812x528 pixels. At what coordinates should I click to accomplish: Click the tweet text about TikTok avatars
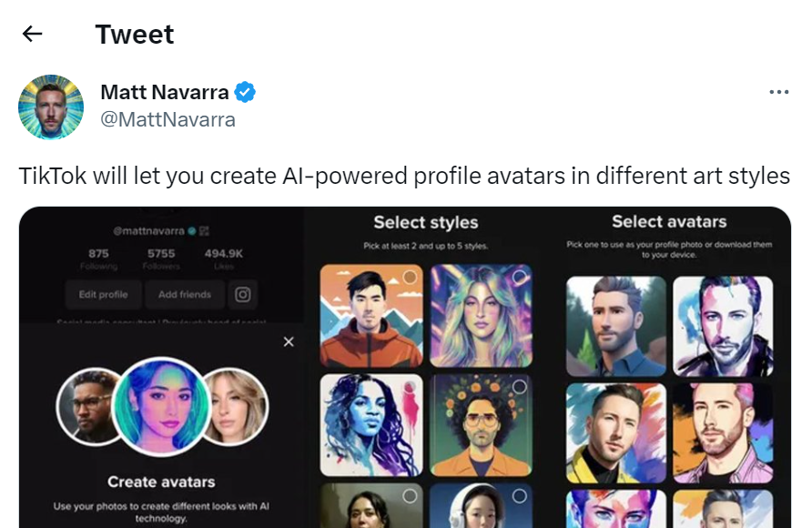pyautogui.click(x=404, y=175)
